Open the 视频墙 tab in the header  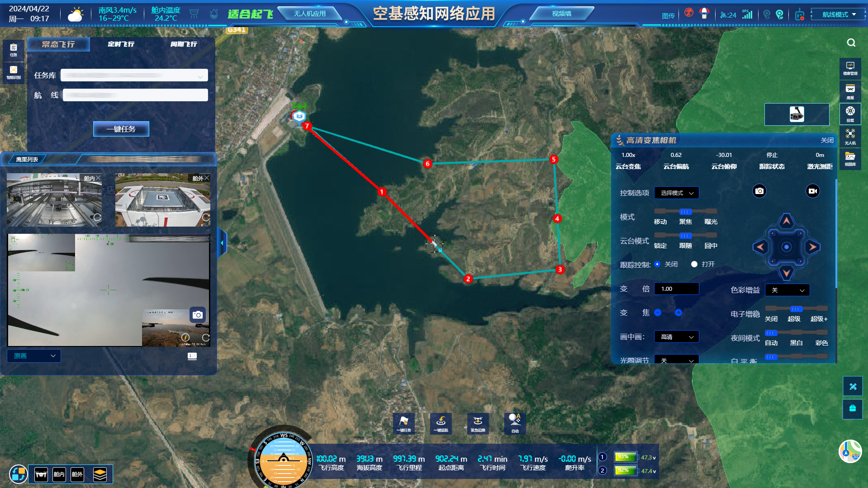(561, 14)
